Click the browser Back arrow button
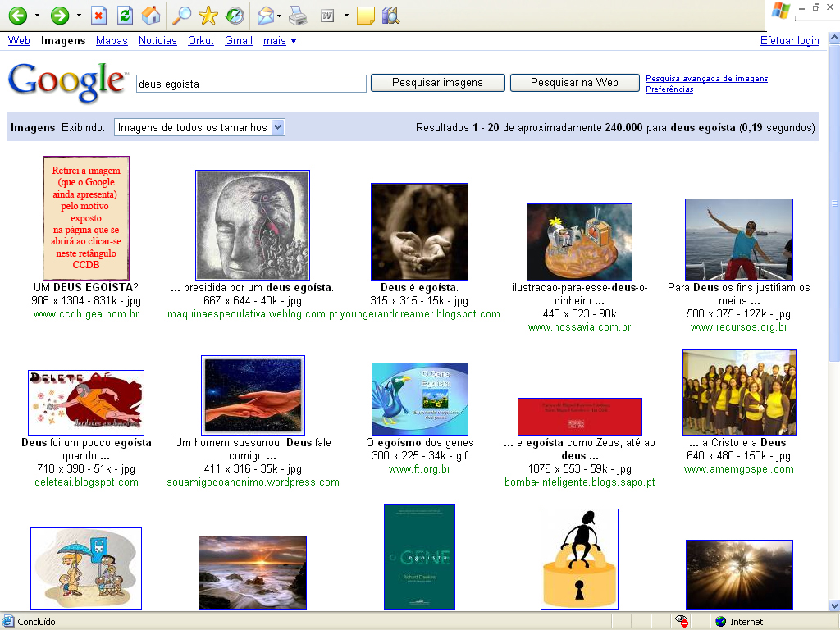 [x=17, y=16]
